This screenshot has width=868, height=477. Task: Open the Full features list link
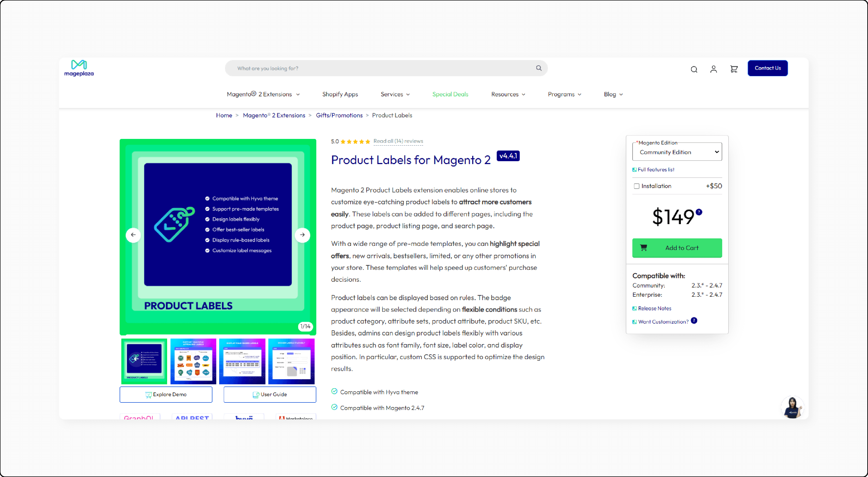656,169
